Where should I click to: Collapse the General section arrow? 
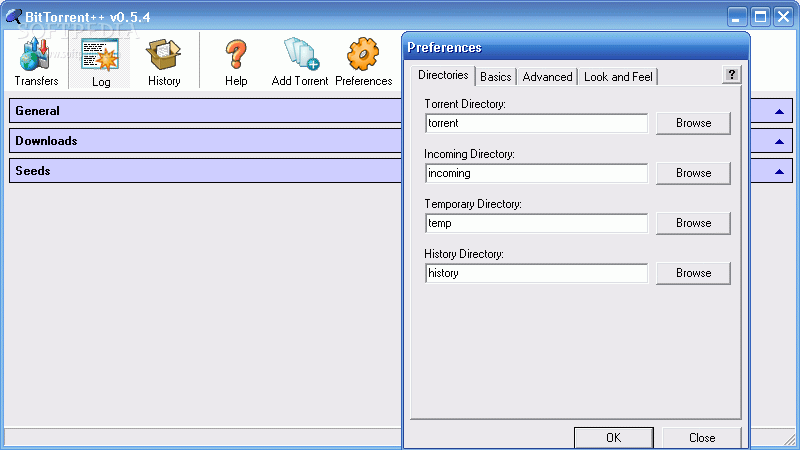pyautogui.click(x=779, y=112)
